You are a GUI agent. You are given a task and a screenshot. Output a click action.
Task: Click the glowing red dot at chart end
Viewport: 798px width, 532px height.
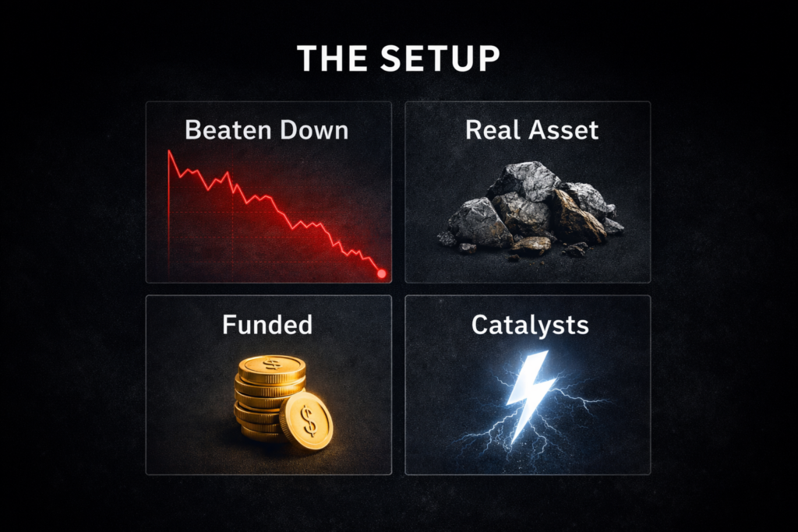point(381,273)
